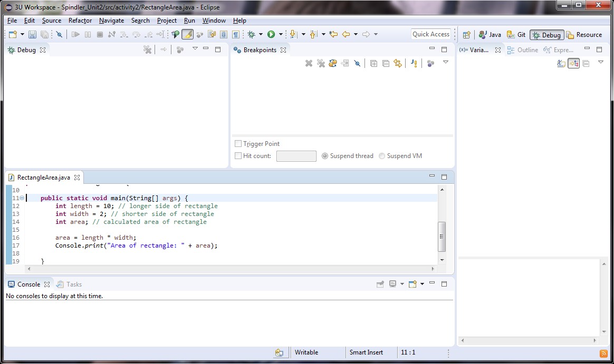
Task: Click Skip All Breakpoints in Breakpoints panel
Action: pos(357,63)
